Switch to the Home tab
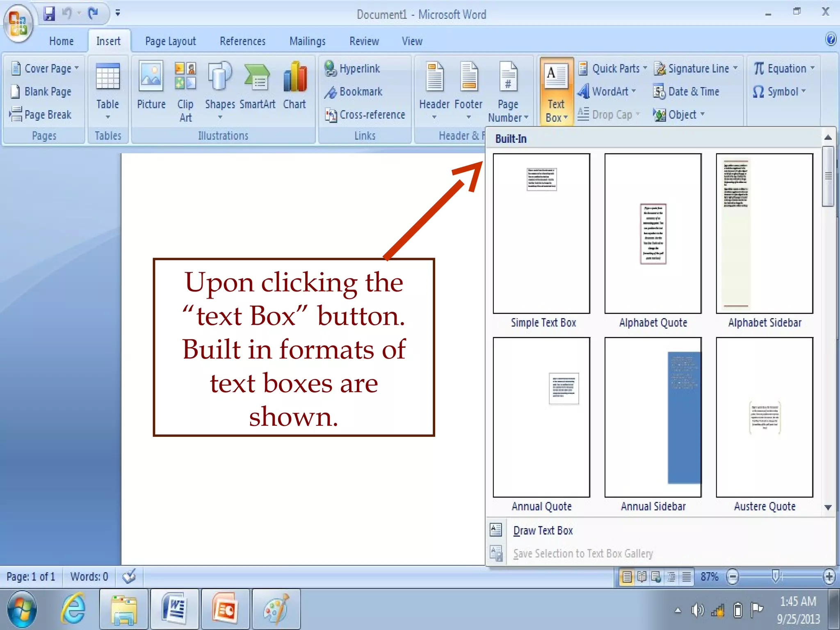 (62, 41)
